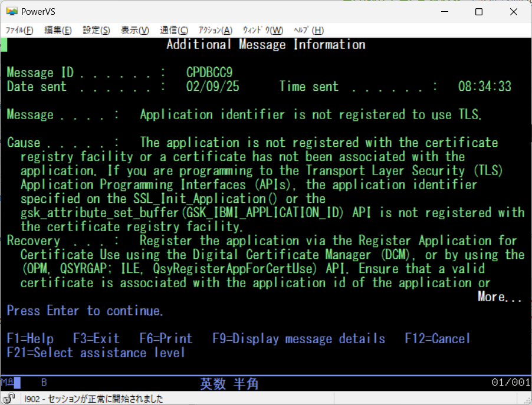Open the 編集(E) menu
Image resolution: width=532 pixels, height=405 pixels.
(x=58, y=31)
